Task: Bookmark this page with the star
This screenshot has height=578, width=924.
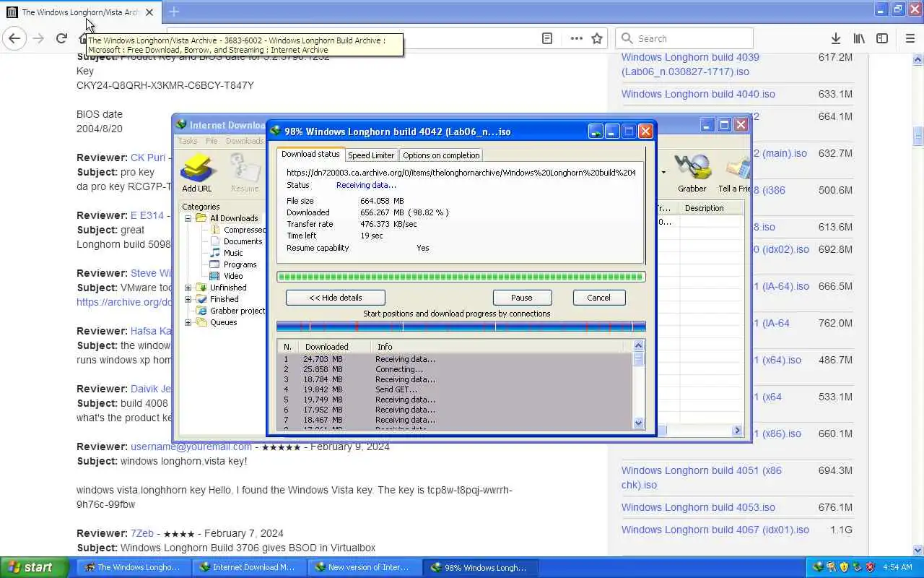Action: point(597,38)
